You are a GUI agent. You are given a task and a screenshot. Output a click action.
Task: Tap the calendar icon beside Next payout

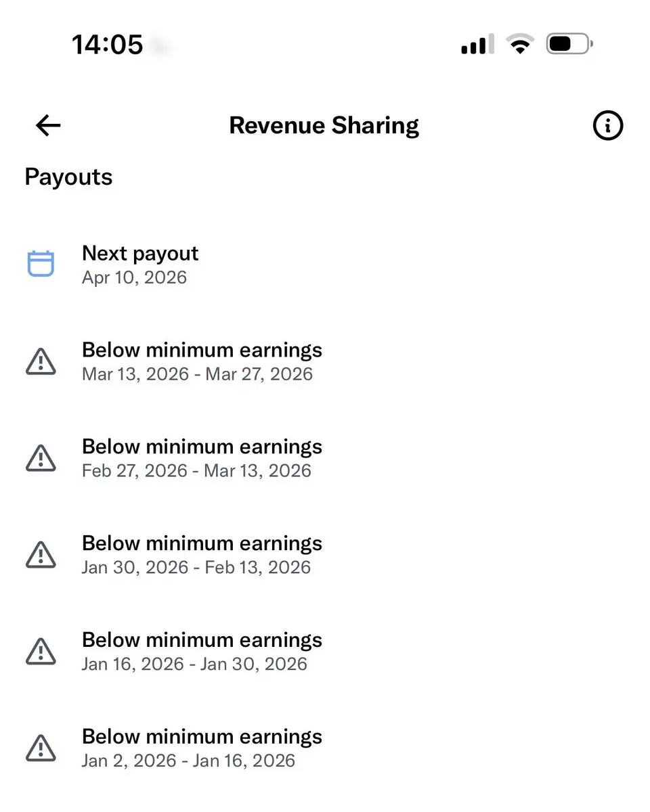(41, 264)
